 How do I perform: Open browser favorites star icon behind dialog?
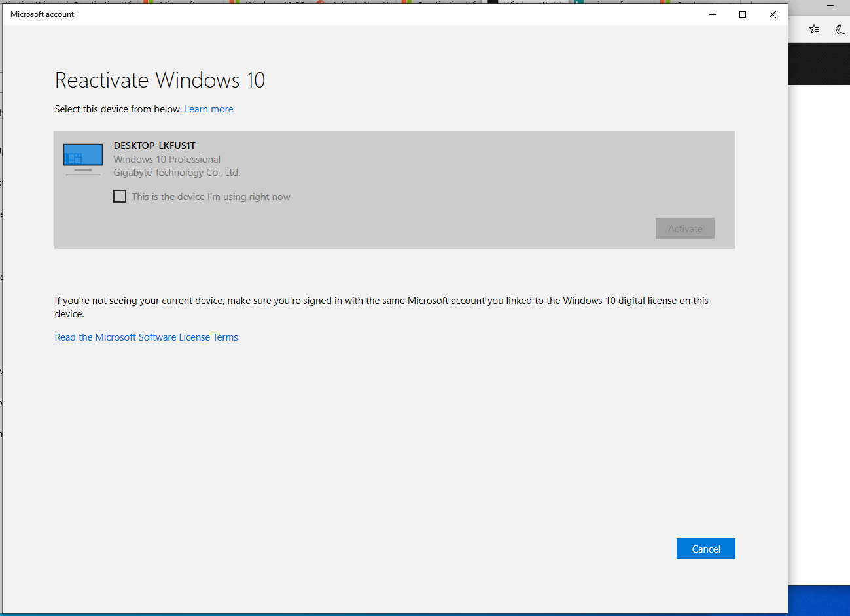[x=814, y=29]
